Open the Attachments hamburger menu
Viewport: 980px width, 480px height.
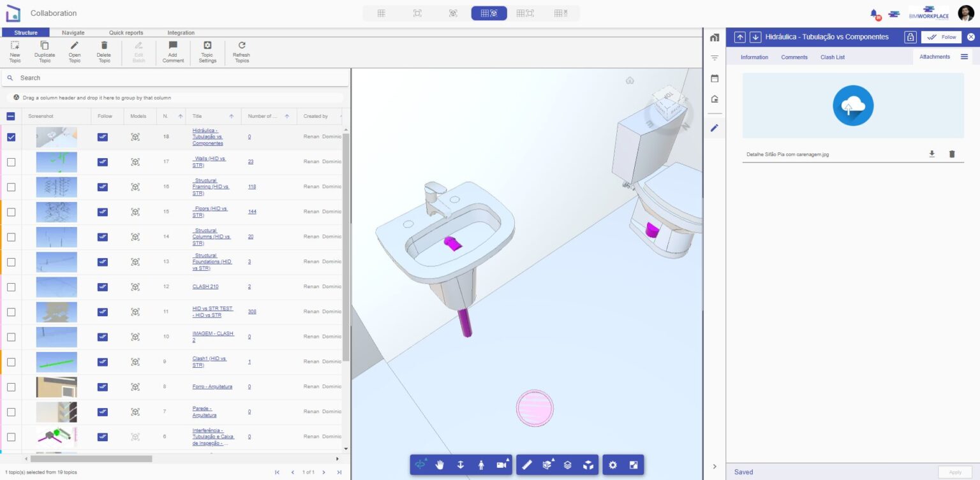(x=965, y=56)
